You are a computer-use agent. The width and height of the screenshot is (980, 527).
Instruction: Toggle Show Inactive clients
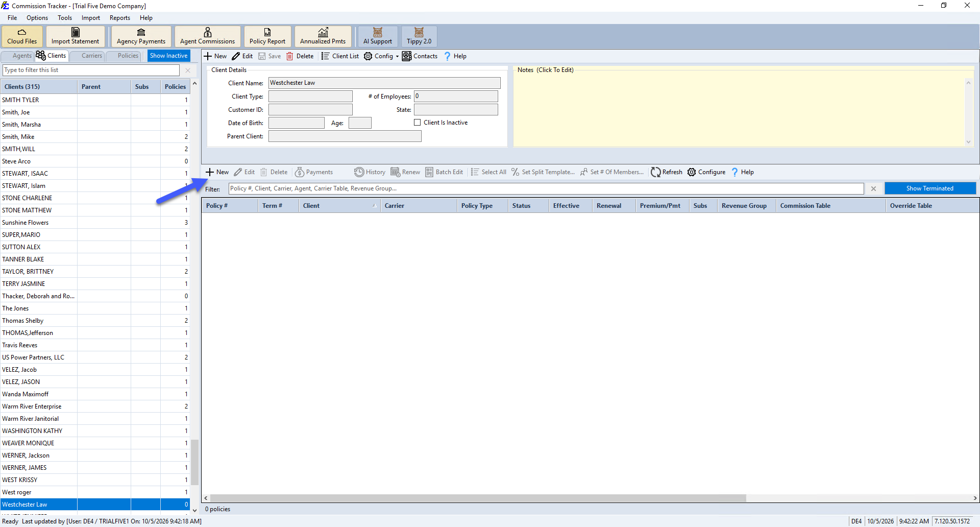click(x=168, y=56)
